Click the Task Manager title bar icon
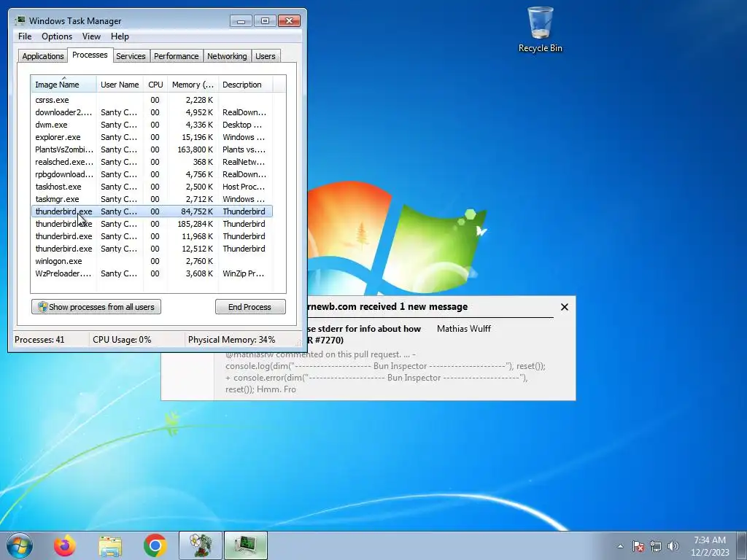This screenshot has width=747, height=560. coord(20,20)
